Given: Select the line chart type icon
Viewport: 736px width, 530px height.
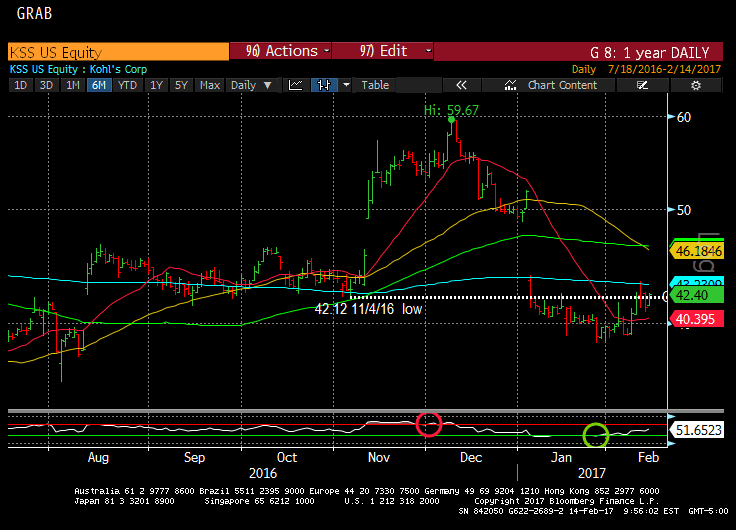Looking at the screenshot, I should pos(296,85).
